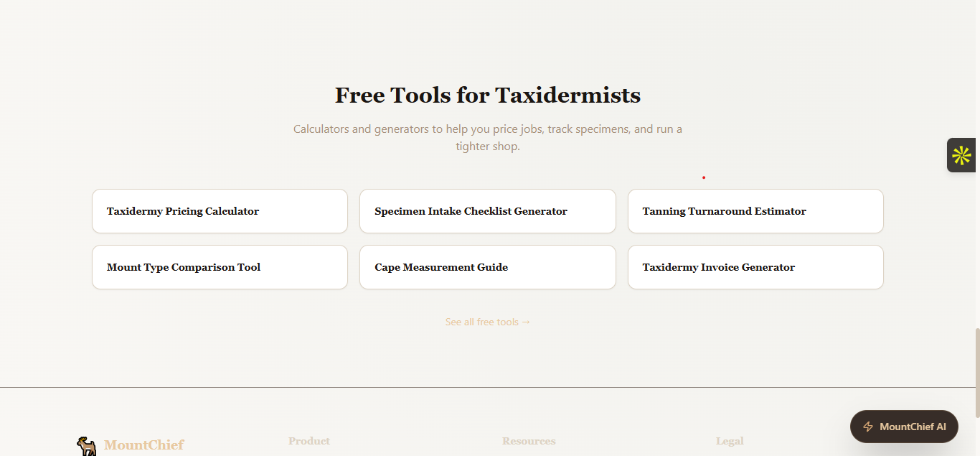Screen dimensions: 980x456
Task: Select the Product footer heading
Action: pyautogui.click(x=309, y=441)
